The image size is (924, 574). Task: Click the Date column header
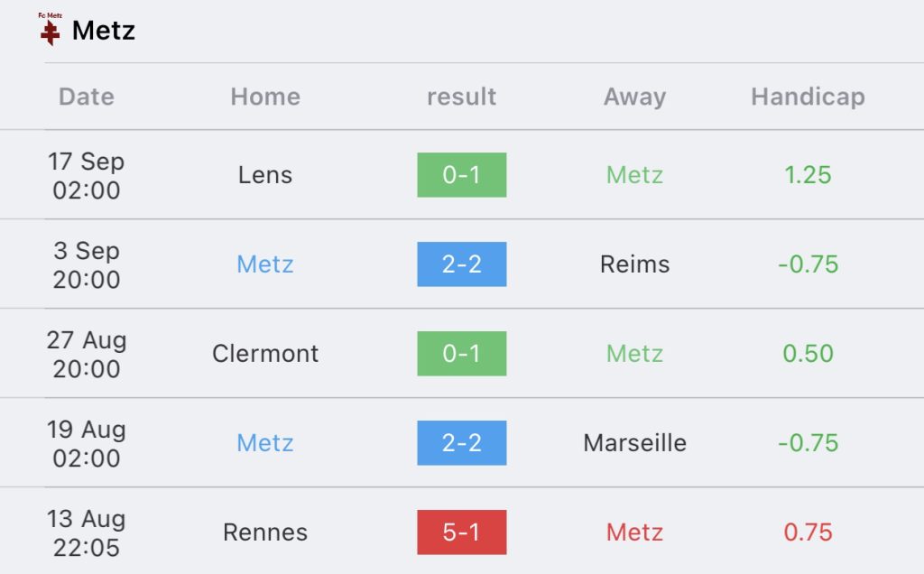[87, 97]
